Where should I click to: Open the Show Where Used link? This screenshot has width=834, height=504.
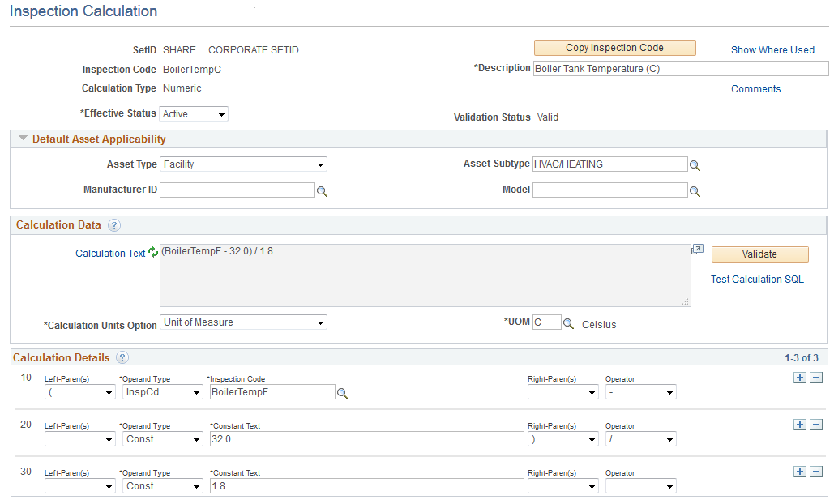point(772,49)
